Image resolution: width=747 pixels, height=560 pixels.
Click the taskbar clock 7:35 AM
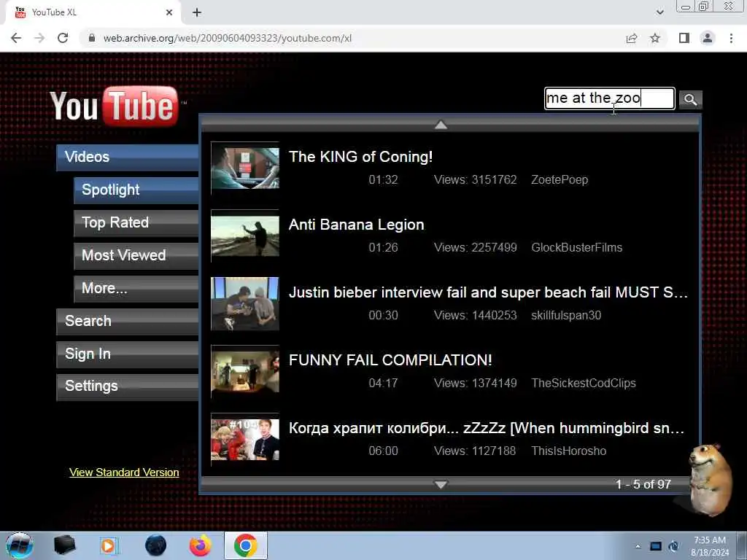(x=710, y=540)
